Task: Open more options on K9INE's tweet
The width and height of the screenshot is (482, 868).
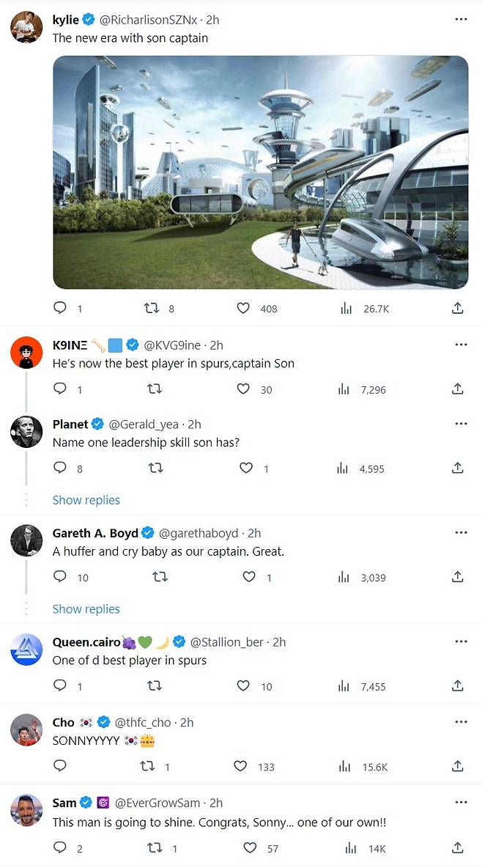Action: pos(460,344)
